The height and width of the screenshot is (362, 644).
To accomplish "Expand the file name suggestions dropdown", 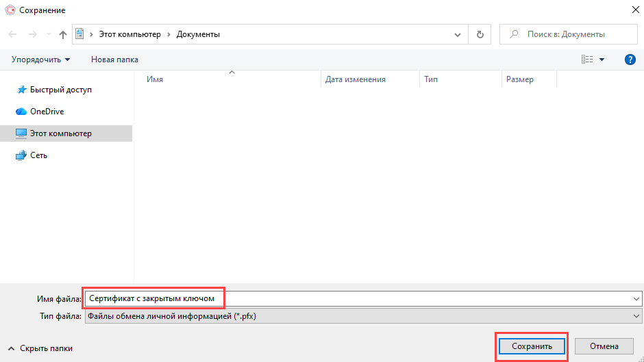I will (x=637, y=298).
